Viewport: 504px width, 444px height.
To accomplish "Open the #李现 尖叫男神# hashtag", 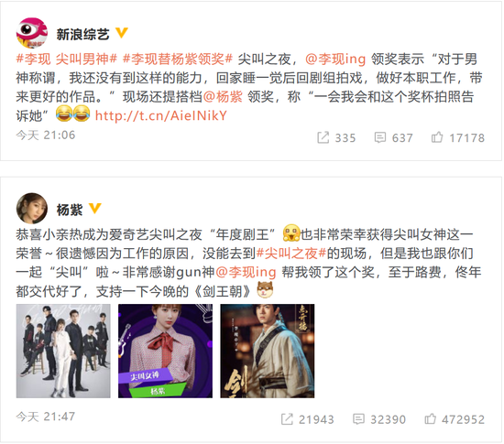I will click(67, 60).
